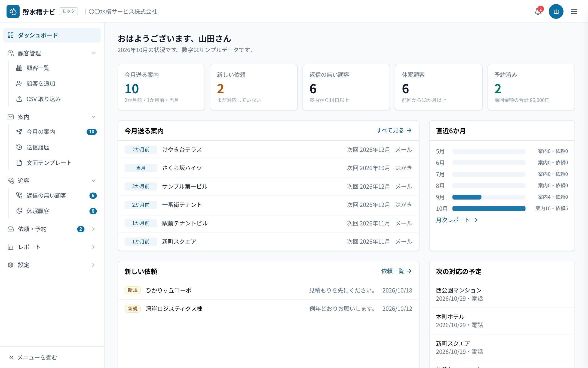Open 文面テンプレート in the sidebar

pyautogui.click(x=56, y=163)
